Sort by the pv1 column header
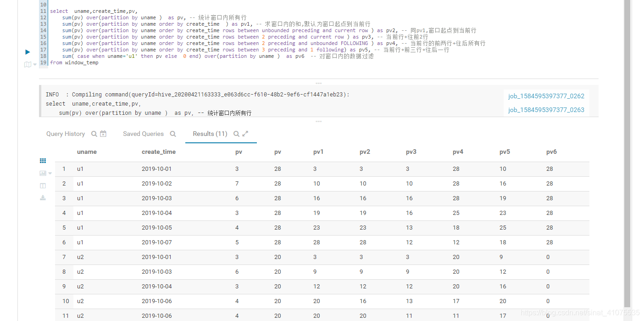The image size is (644, 321). click(x=318, y=152)
